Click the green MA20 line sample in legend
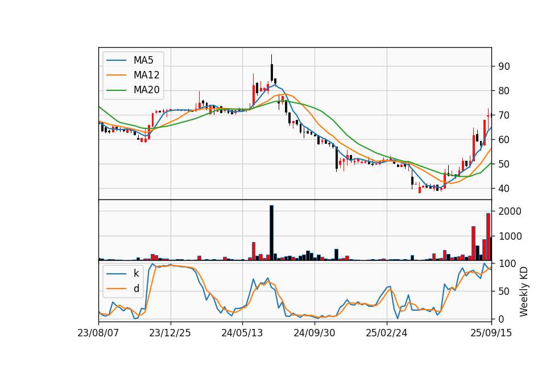Image resolution: width=546 pixels, height=392 pixels. (x=116, y=90)
